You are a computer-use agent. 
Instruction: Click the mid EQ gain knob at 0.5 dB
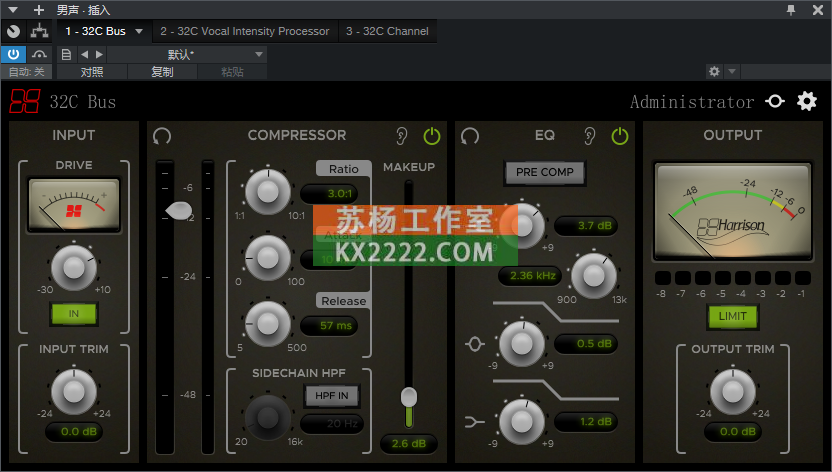pyautogui.click(x=522, y=344)
